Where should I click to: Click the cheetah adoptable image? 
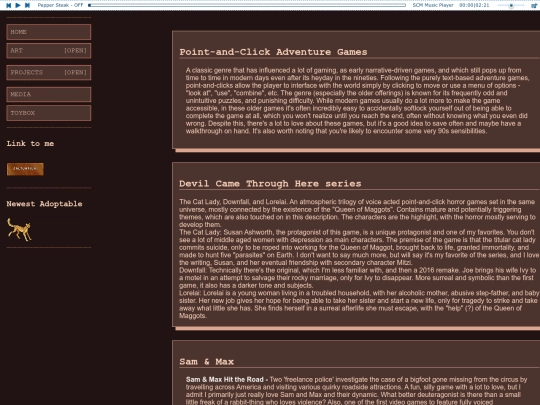click(x=20, y=229)
